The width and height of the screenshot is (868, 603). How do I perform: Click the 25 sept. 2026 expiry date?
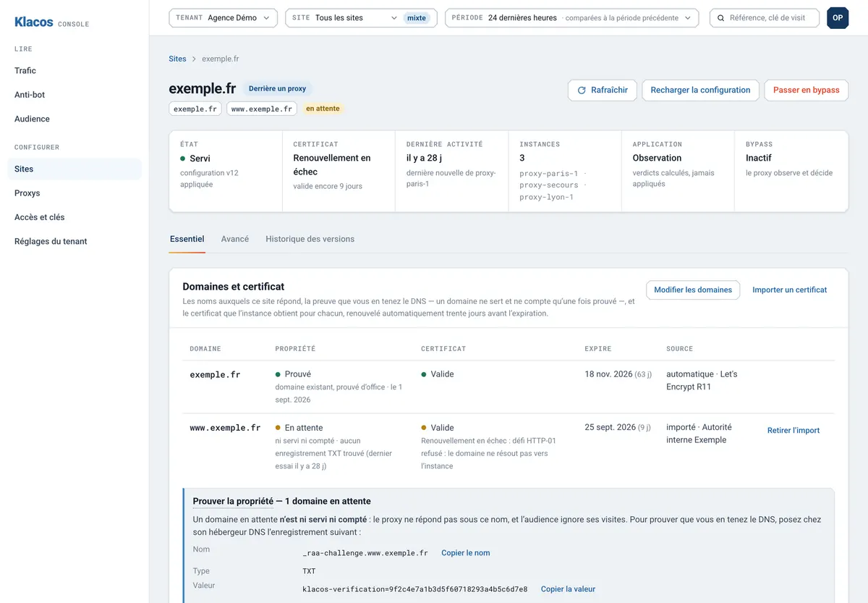tap(610, 427)
